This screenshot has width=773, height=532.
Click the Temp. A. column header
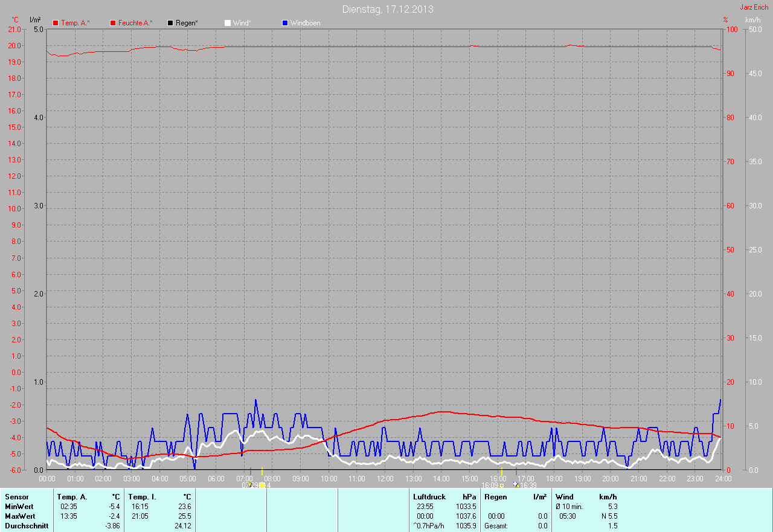coord(72,497)
